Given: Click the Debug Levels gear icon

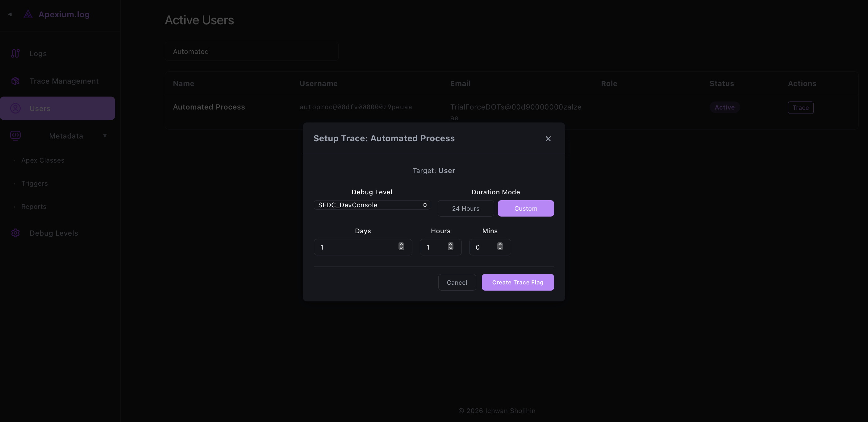Looking at the screenshot, I should tap(15, 233).
